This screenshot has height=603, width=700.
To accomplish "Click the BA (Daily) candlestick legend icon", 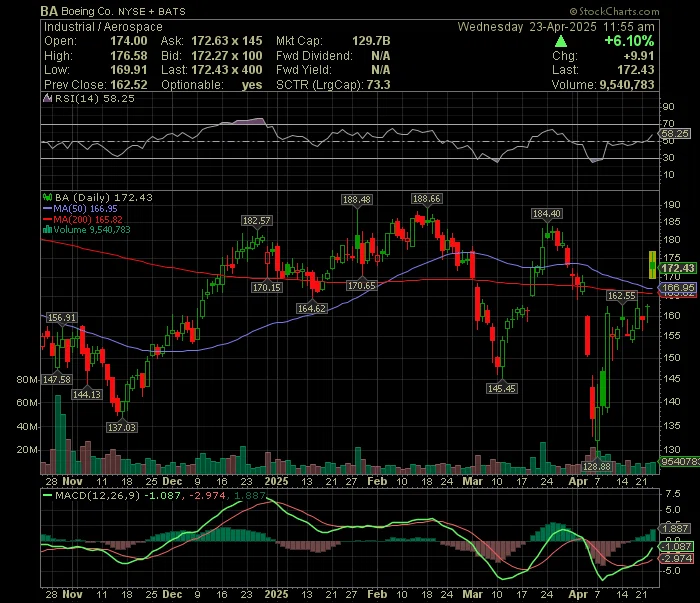I will [47, 197].
